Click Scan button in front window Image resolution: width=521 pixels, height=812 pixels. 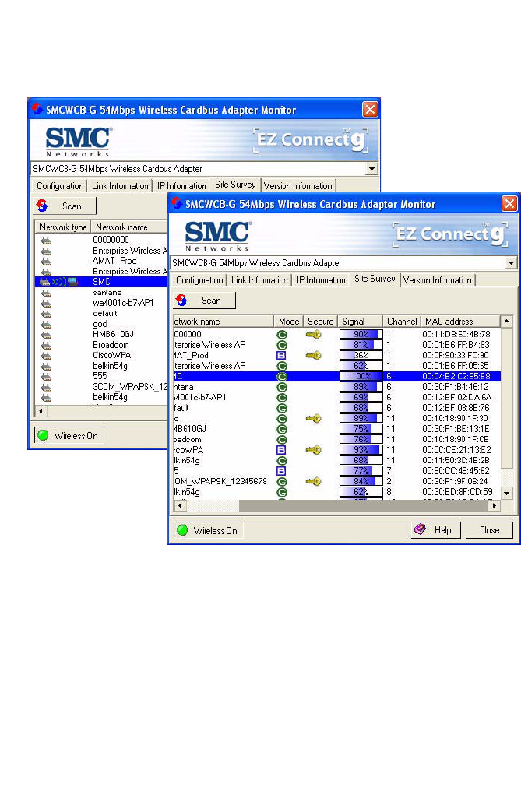(x=204, y=300)
